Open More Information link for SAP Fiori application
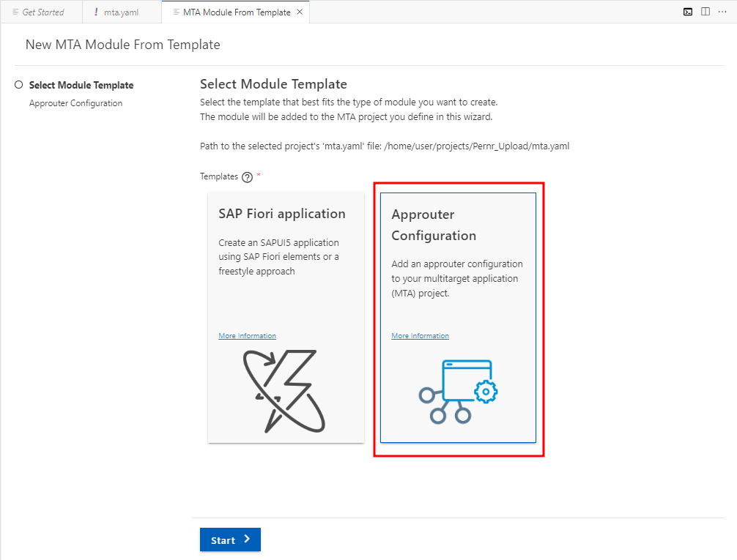The height and width of the screenshot is (560, 737). (x=247, y=336)
